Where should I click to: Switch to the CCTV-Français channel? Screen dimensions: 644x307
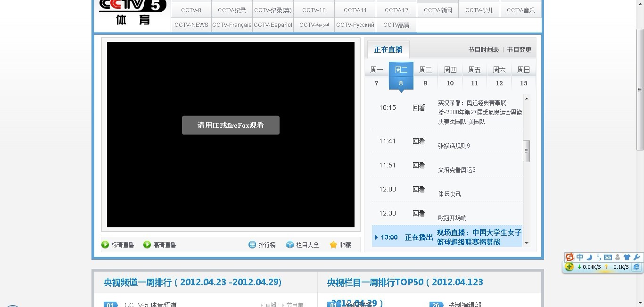(232, 25)
